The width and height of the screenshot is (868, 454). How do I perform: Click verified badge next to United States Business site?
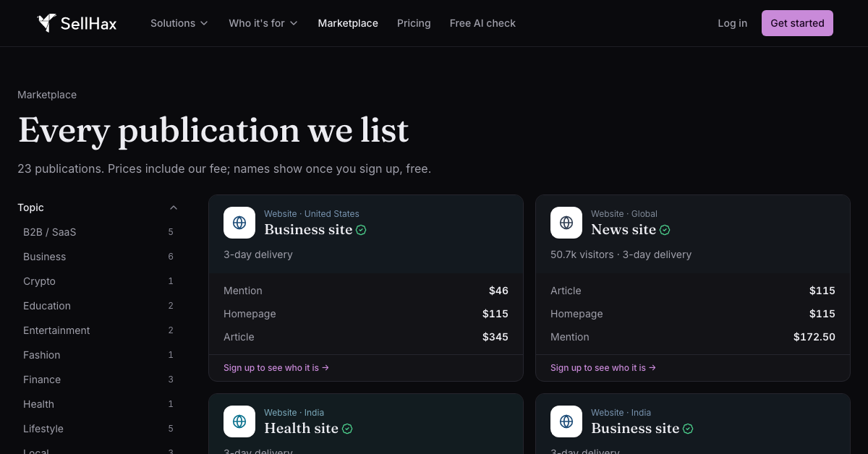[x=361, y=230]
